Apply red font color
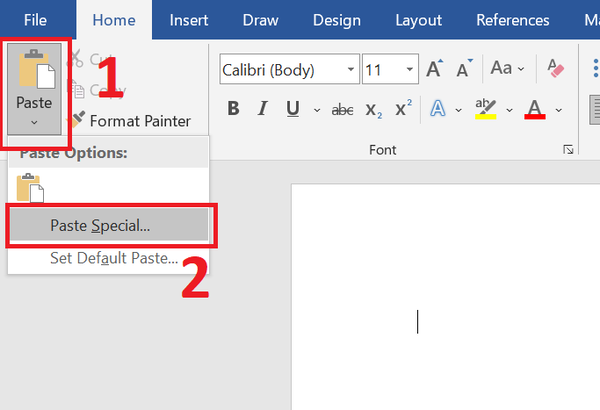Viewport: 600px width, 410px height. (535, 109)
